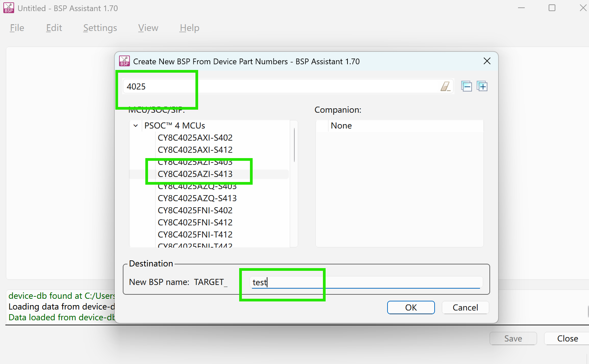Select device CY8C4025AXI-S402
The height and width of the screenshot is (364, 589).
(195, 138)
